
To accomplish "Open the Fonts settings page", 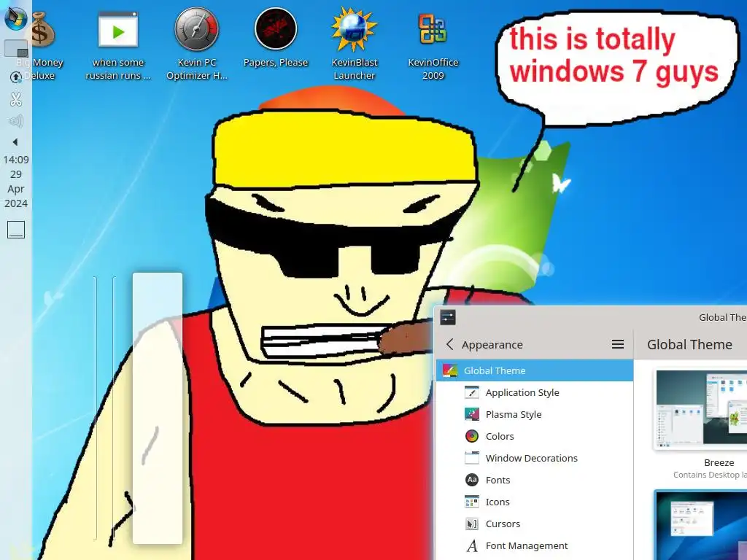I will point(535,480).
